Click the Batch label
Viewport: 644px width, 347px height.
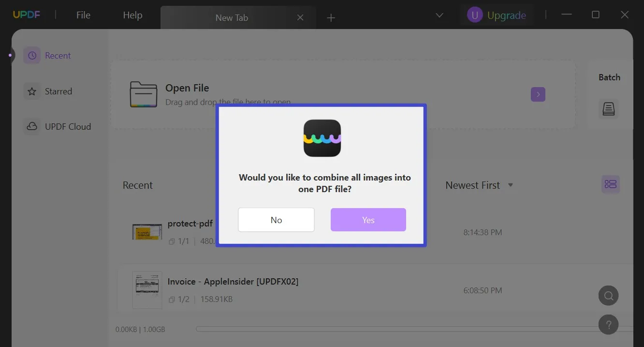click(609, 77)
